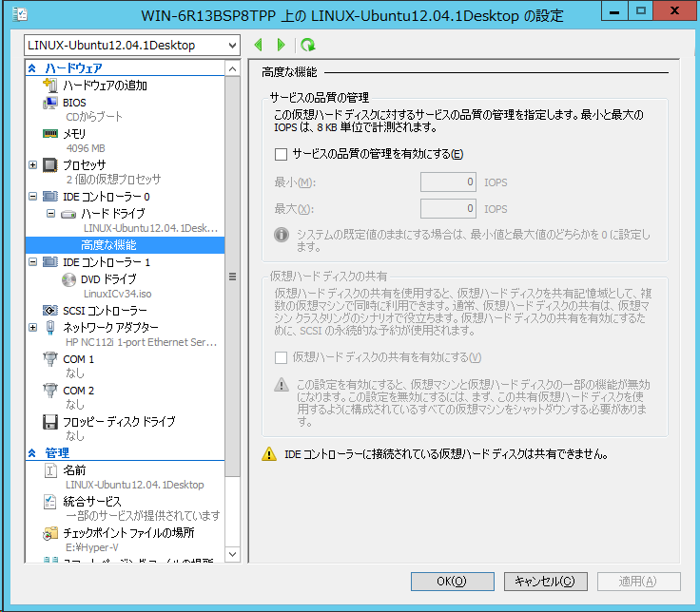700x612 pixels.
Task: Select the DVD ドライブ entry
Action: point(108,279)
